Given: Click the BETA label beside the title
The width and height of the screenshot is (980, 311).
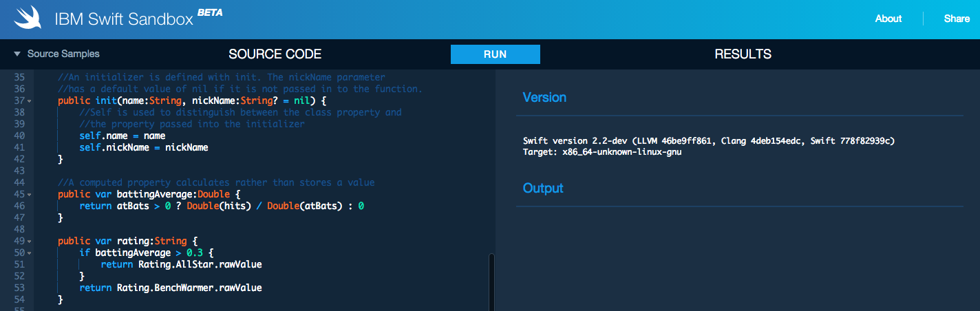Looking at the screenshot, I should coord(210,12).
